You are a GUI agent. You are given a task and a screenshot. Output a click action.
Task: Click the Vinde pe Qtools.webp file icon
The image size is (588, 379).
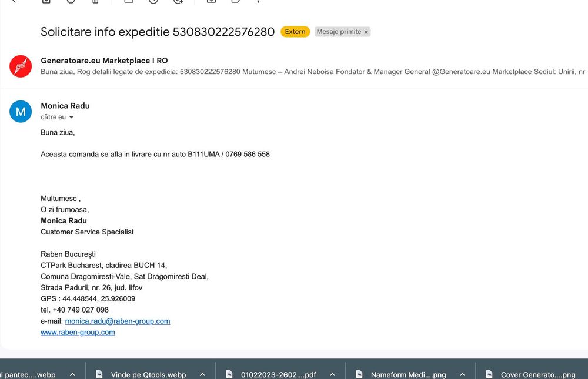click(x=99, y=374)
